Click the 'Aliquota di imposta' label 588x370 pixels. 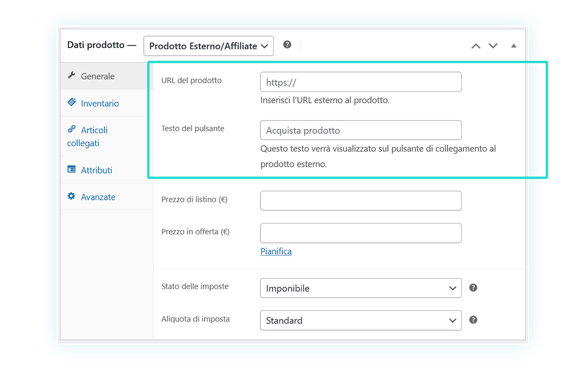[195, 319]
